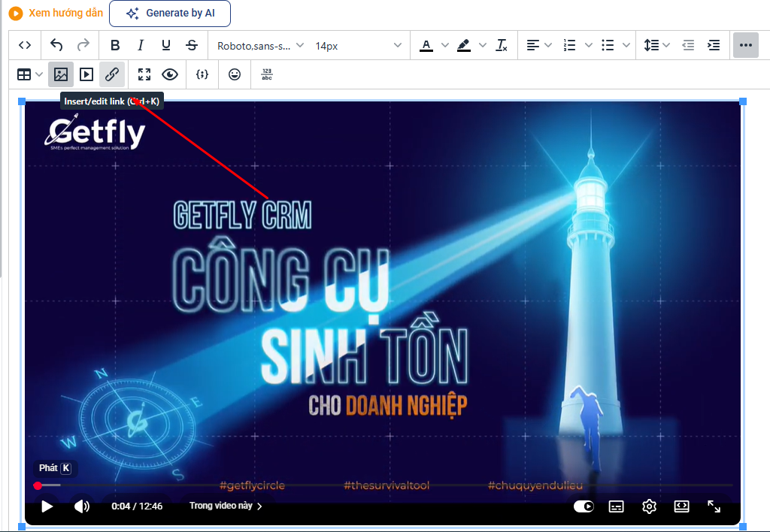Clear formatting from selection
This screenshot has height=532, width=770.
(502, 45)
